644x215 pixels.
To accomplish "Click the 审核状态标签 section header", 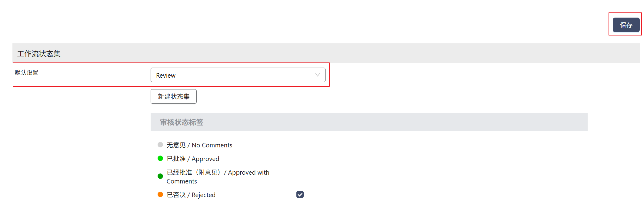I will [182, 122].
